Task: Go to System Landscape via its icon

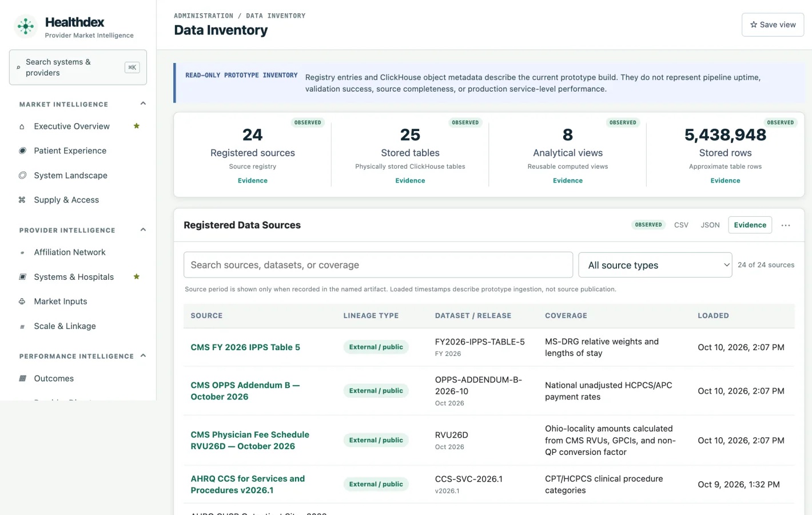Action: (x=22, y=176)
